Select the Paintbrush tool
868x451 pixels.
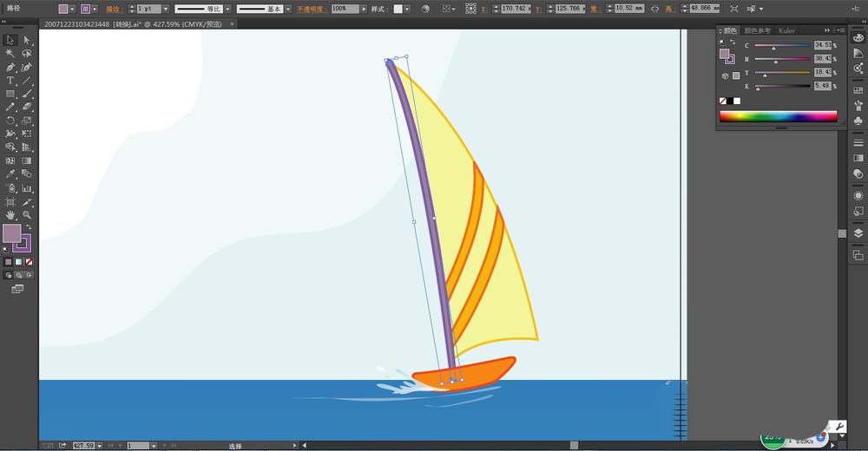27,94
